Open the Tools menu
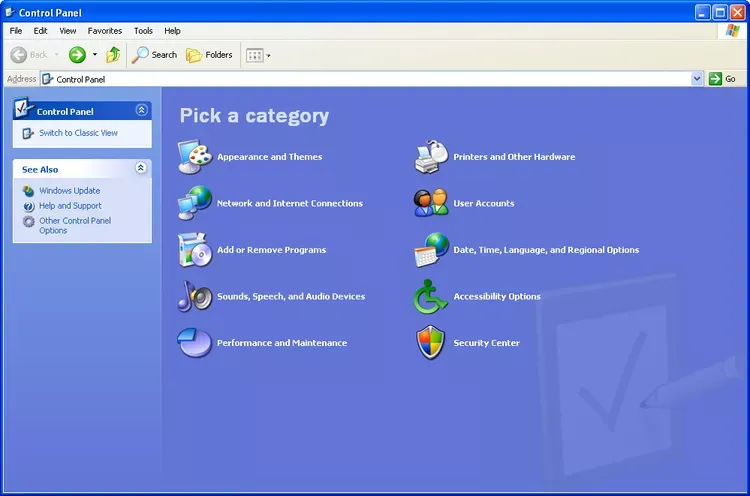 click(144, 31)
